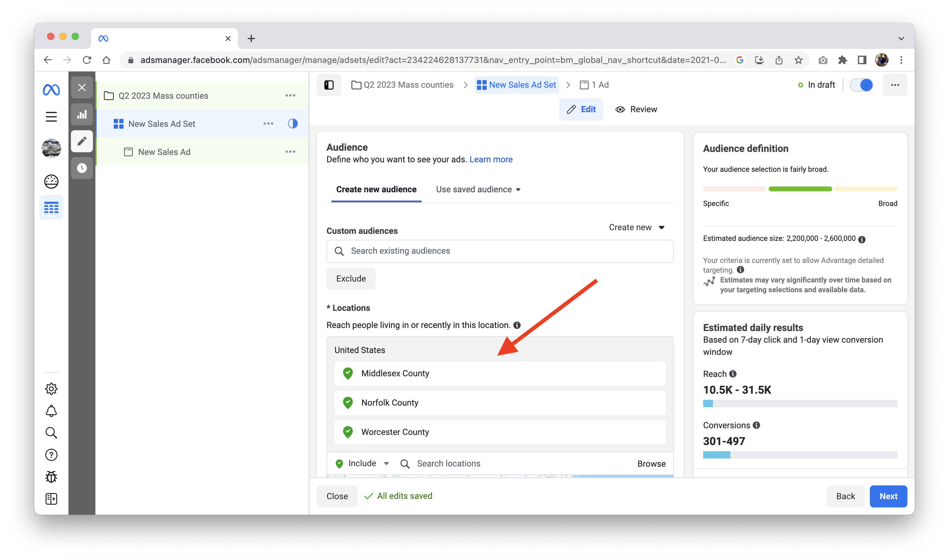Open the Ads Manager table grid icon
The height and width of the screenshot is (560, 949).
51,207
